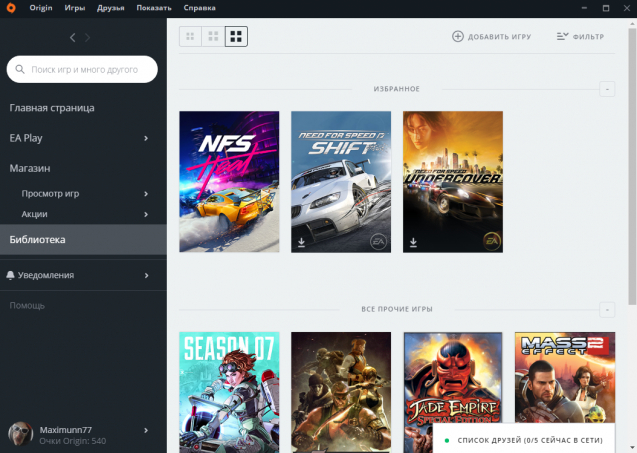Image resolution: width=637 pixels, height=453 pixels.
Task: Open the EA Play section
Action: click(x=26, y=138)
